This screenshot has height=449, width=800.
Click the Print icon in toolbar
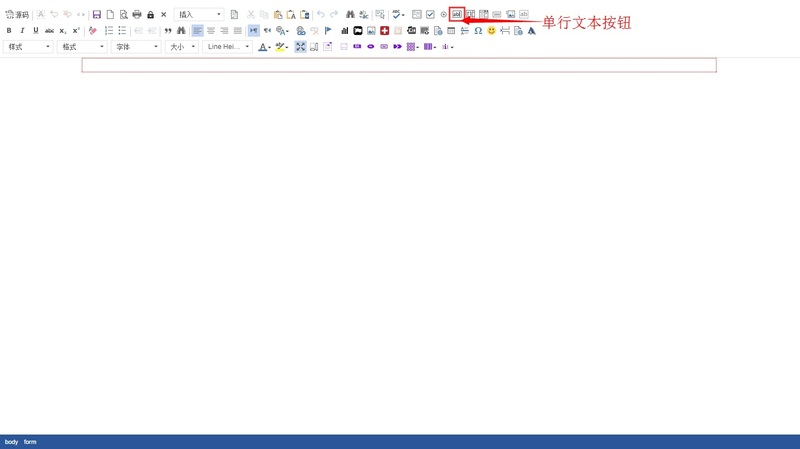tap(137, 15)
